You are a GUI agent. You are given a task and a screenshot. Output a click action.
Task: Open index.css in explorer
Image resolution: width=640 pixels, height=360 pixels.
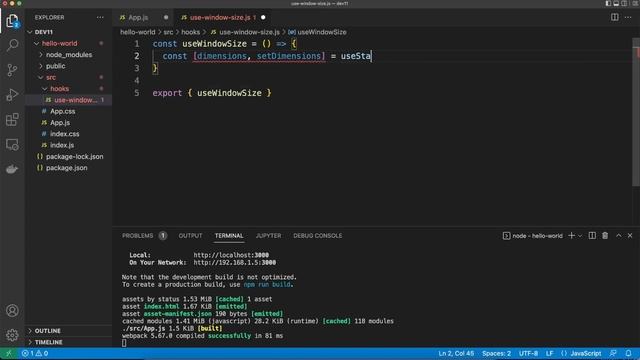[64, 134]
